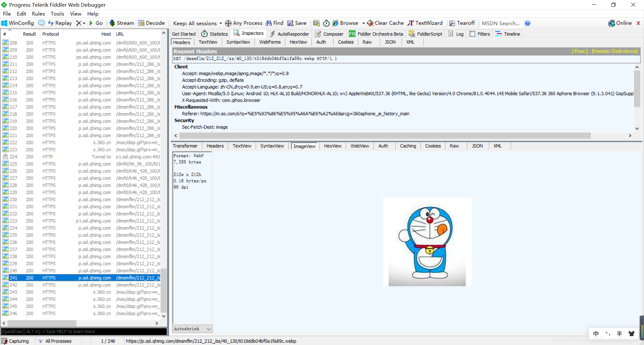Open the TextWizard tool
The height and width of the screenshot is (345, 644).
(425, 23)
